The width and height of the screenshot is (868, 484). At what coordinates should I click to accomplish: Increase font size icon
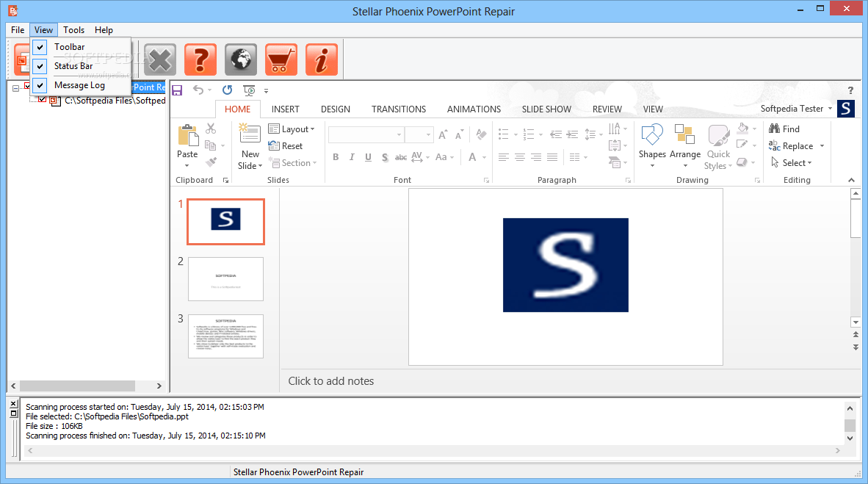[x=443, y=134]
